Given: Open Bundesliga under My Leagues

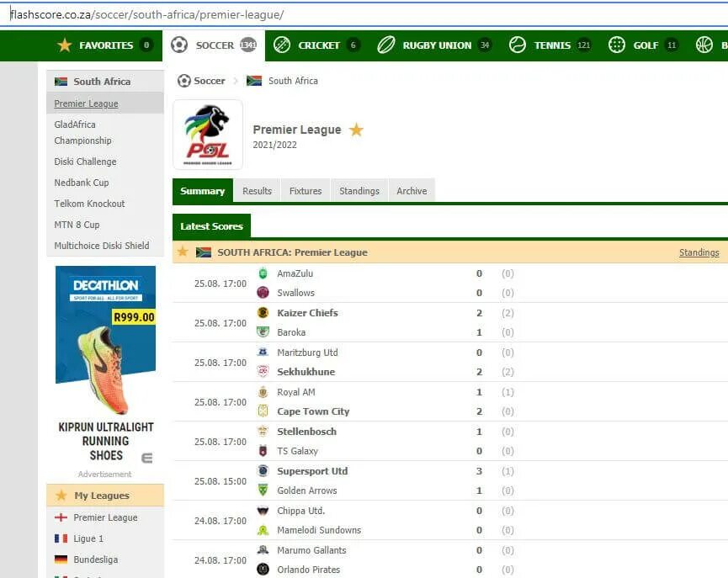Looking at the screenshot, I should click(x=96, y=559).
